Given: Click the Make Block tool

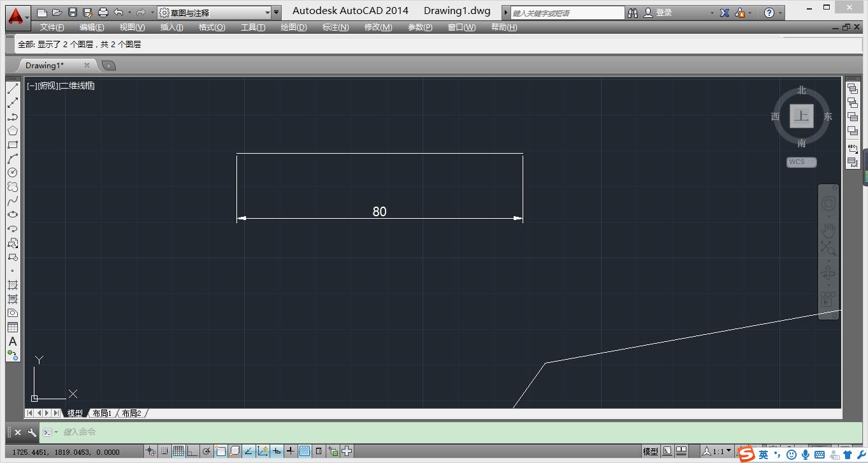Looking at the screenshot, I should click(x=13, y=257).
